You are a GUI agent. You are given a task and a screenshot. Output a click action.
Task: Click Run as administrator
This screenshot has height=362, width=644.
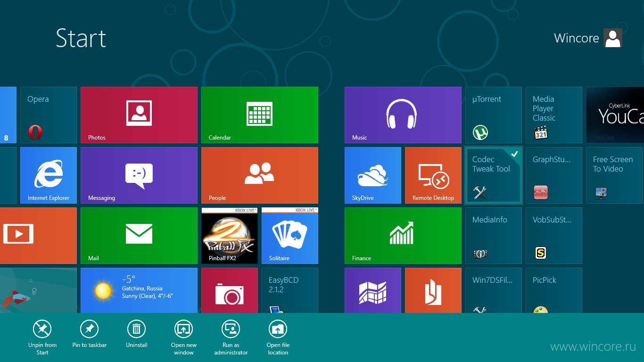pyautogui.click(x=231, y=337)
